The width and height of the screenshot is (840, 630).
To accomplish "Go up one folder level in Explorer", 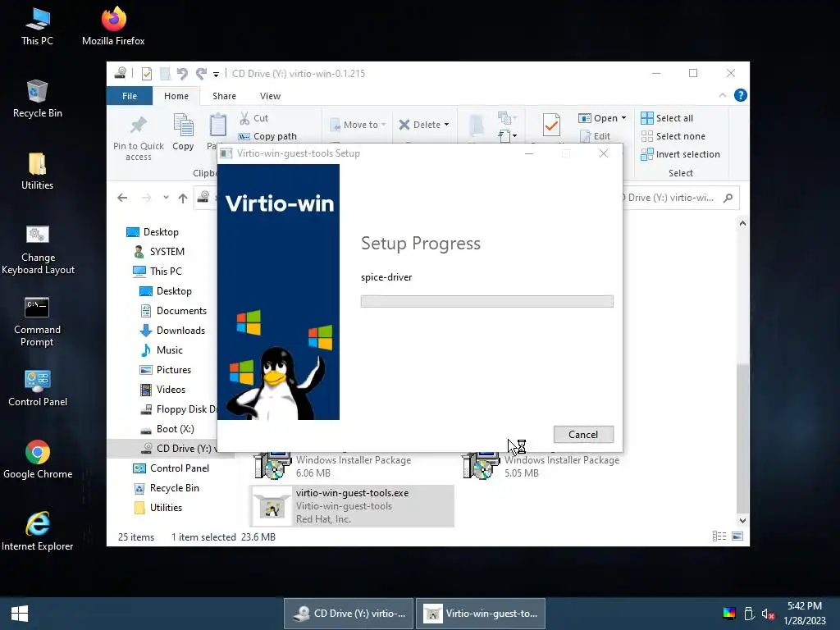I will point(183,198).
